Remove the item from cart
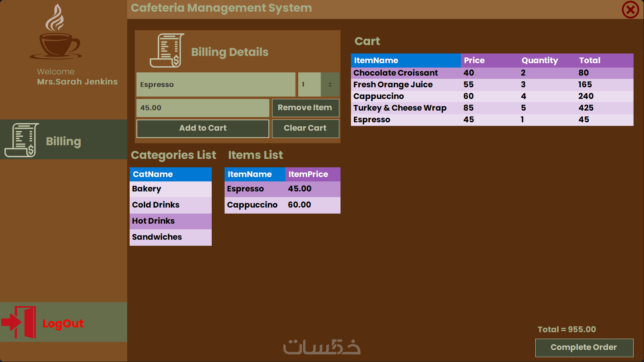This screenshot has width=644, height=362. 305,108
